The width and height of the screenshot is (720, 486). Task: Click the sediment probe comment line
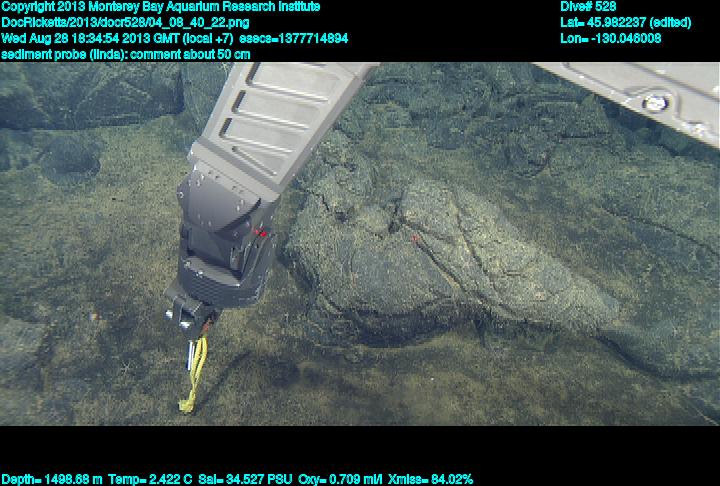click(126, 54)
